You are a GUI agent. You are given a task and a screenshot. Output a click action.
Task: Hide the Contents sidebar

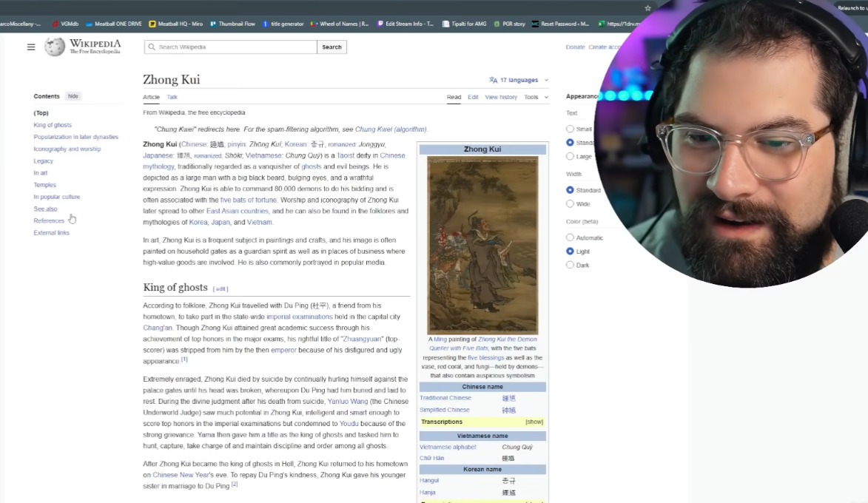click(73, 96)
